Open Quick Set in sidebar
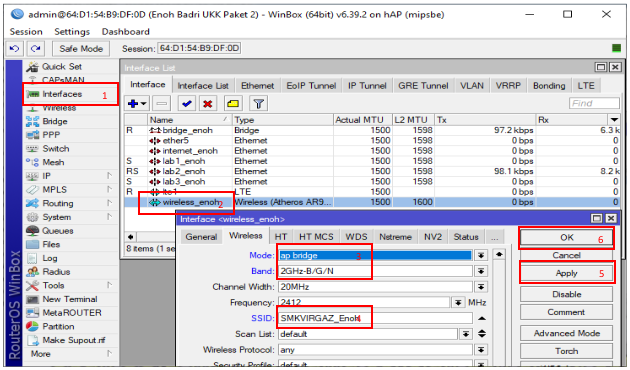The height and width of the screenshot is (370, 630). click(62, 66)
